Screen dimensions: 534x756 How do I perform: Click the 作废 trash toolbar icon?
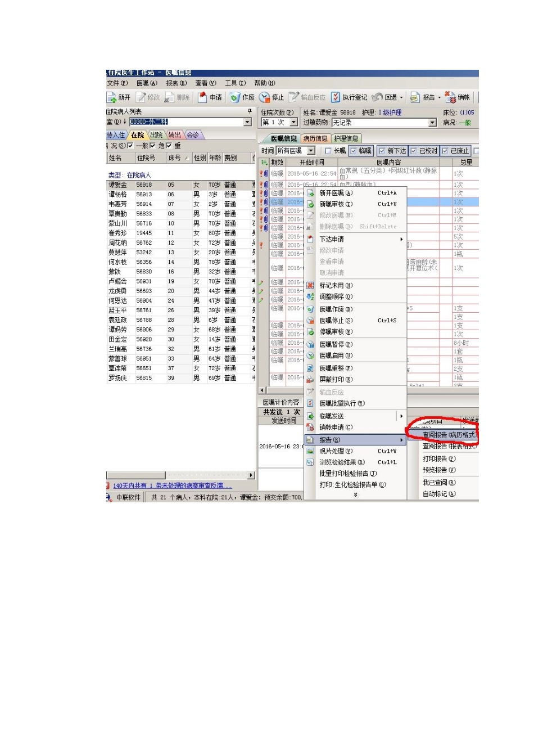pyautogui.click(x=235, y=97)
